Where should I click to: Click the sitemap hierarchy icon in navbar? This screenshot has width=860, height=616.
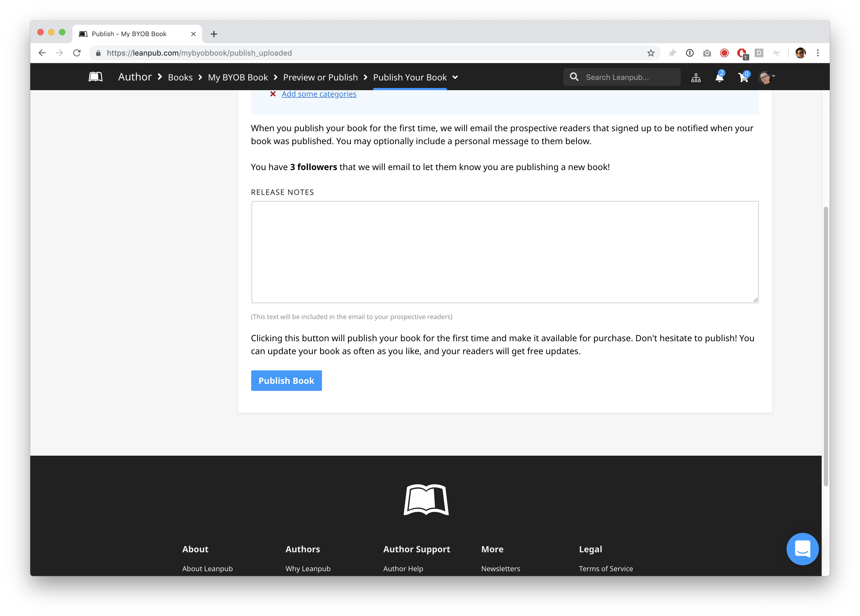[696, 78]
